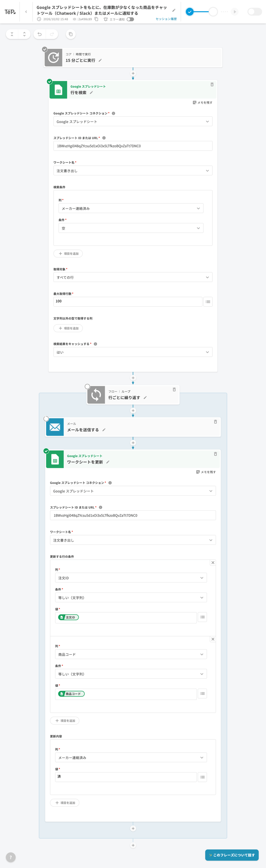The width and height of the screenshot is (266, 868).
Task: Copy the flow ID 2a498c89
Action: (96, 19)
